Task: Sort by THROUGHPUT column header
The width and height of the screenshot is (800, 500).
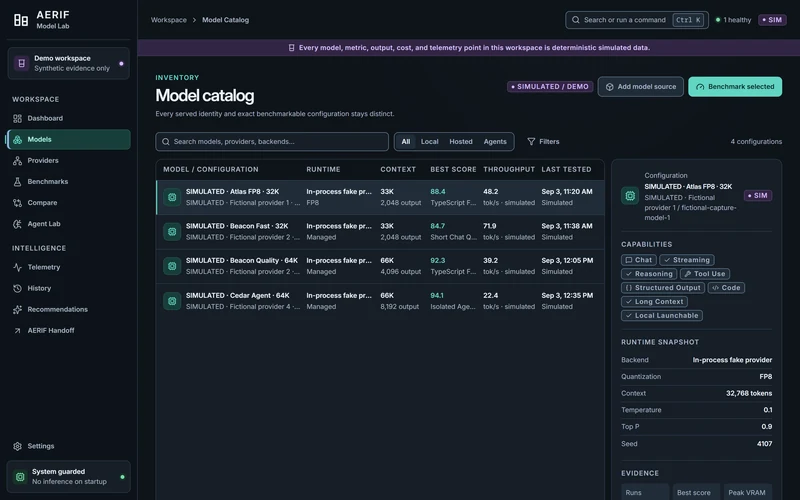Action: [x=509, y=169]
